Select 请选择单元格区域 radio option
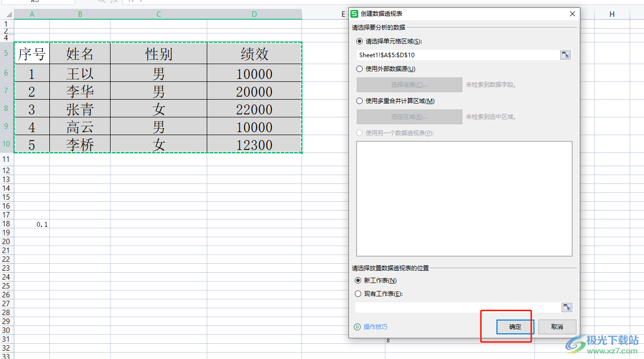Screen dimensions: 644x359 359,41
